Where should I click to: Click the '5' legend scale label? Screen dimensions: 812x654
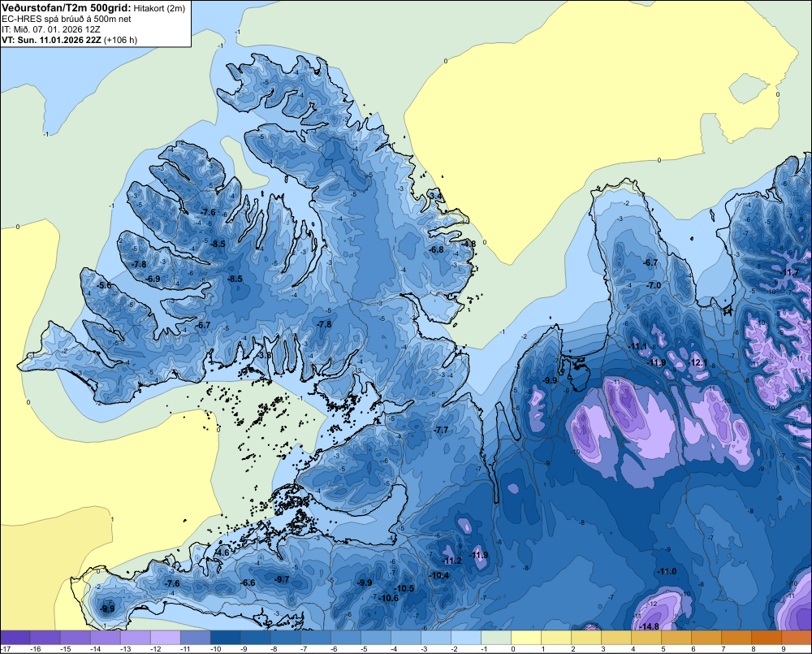(x=663, y=649)
